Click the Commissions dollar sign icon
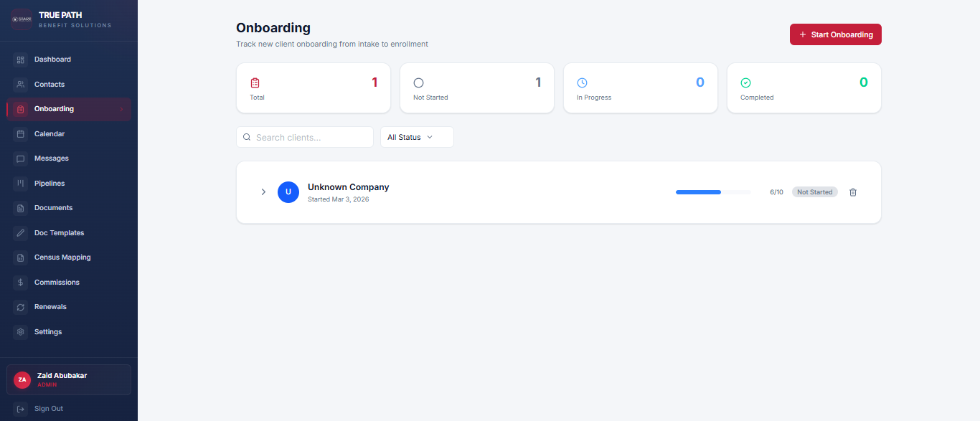This screenshot has width=980, height=421. (x=21, y=283)
